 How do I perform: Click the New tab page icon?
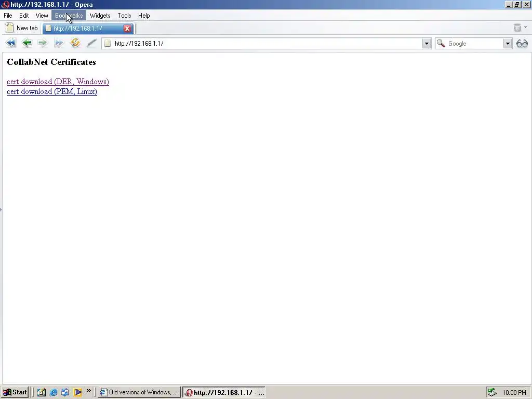[x=9, y=28]
